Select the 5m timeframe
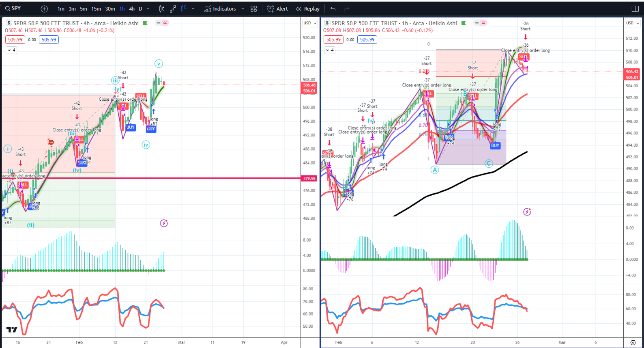The width and height of the screenshot is (644, 348). (84, 9)
